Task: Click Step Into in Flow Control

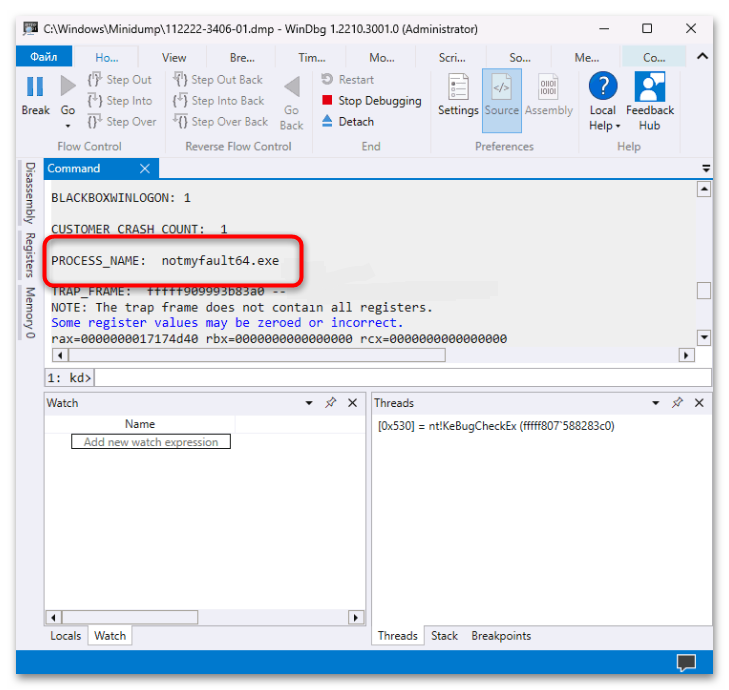Action: click(120, 100)
